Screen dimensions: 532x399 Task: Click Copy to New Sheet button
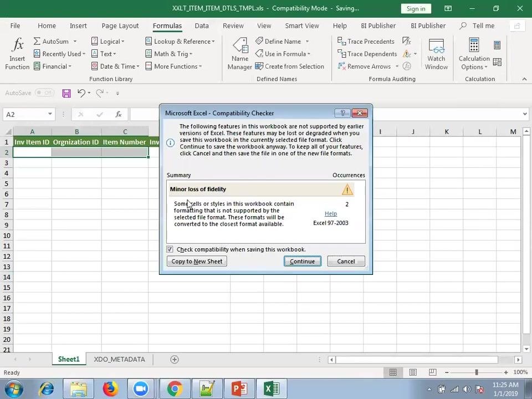(x=197, y=261)
